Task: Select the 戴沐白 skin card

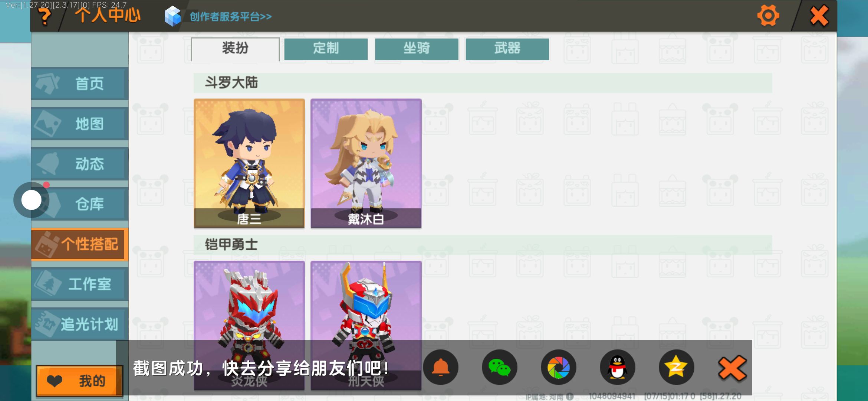Action: 366,163
